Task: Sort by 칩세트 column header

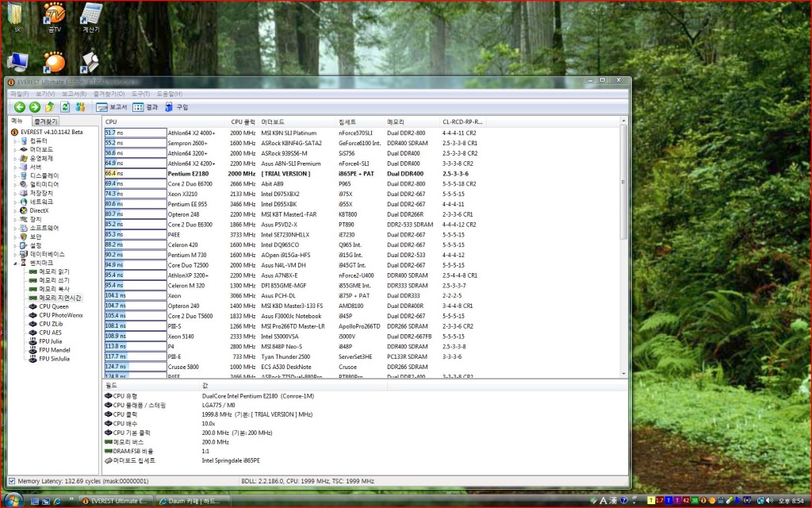Action: click(x=360, y=121)
